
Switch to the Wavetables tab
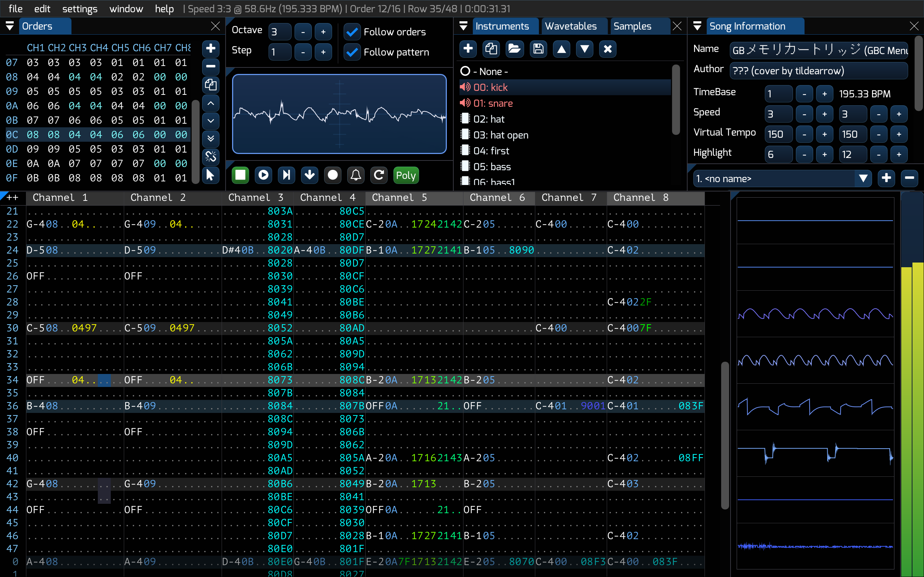click(570, 26)
